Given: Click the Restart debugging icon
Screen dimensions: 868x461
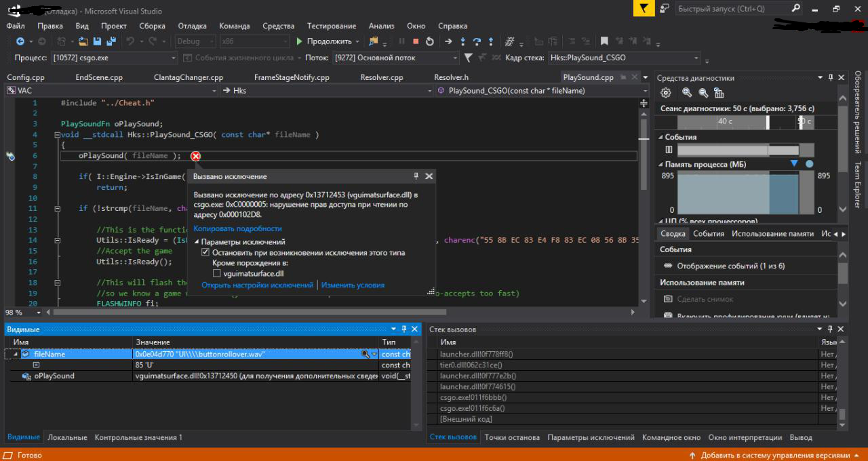Looking at the screenshot, I should 429,41.
